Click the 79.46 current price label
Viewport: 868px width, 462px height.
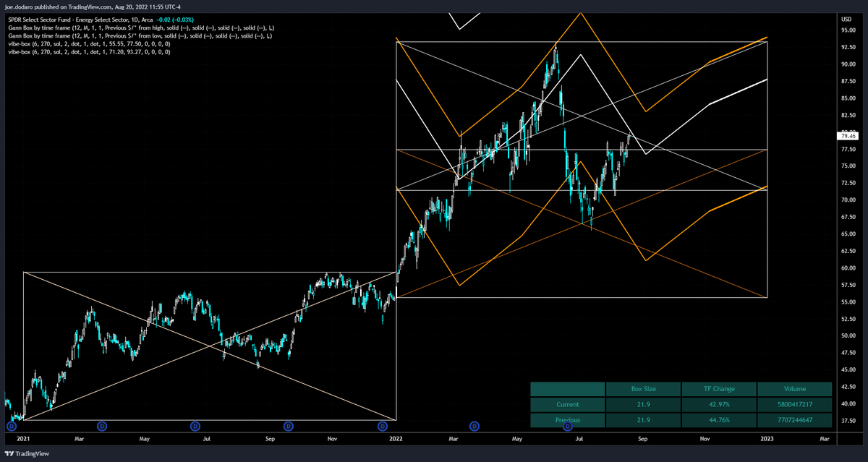[847, 135]
